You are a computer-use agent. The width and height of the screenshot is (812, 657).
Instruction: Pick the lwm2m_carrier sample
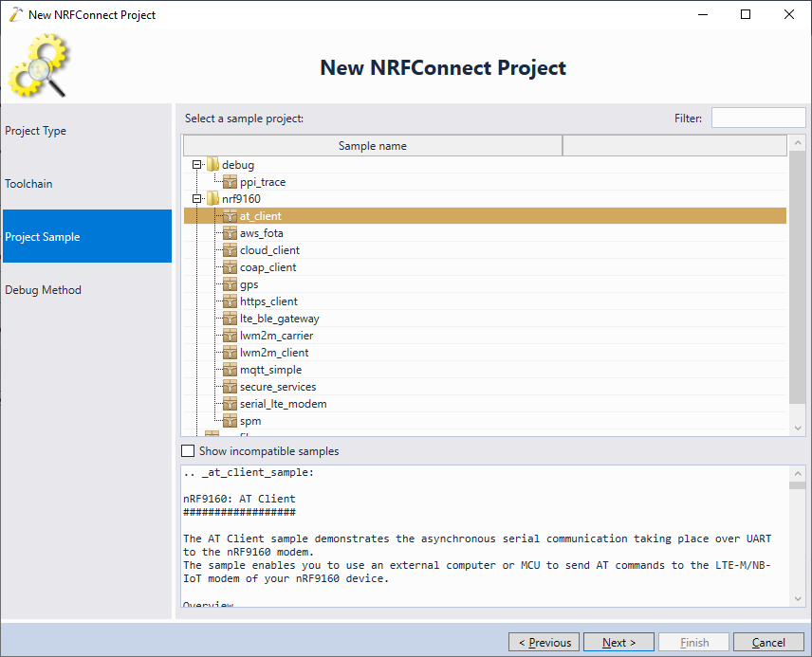pos(277,336)
